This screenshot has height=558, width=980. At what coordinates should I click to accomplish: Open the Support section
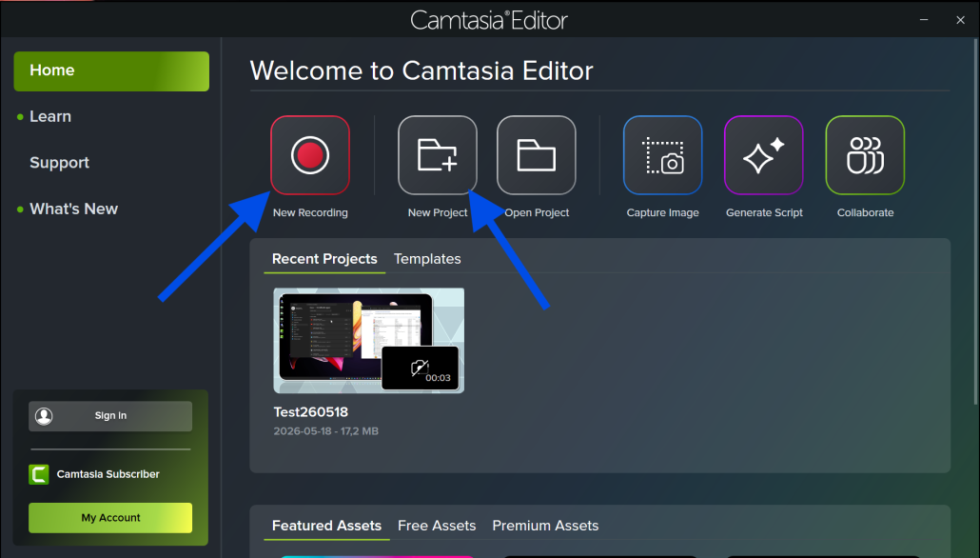pos(59,163)
